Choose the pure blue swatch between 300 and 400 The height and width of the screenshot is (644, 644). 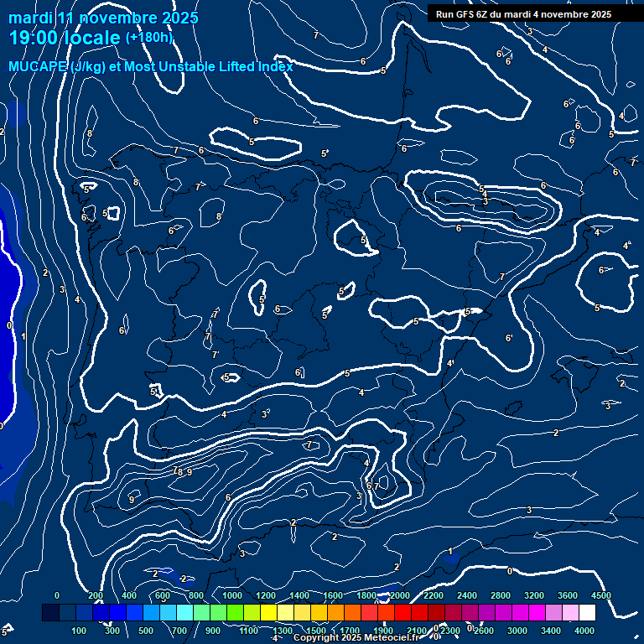(117, 612)
